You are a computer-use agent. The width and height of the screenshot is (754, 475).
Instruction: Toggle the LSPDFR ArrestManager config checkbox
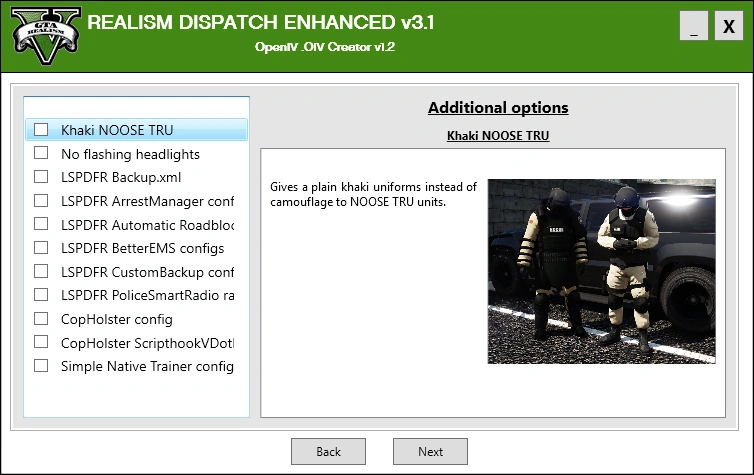tap(41, 200)
